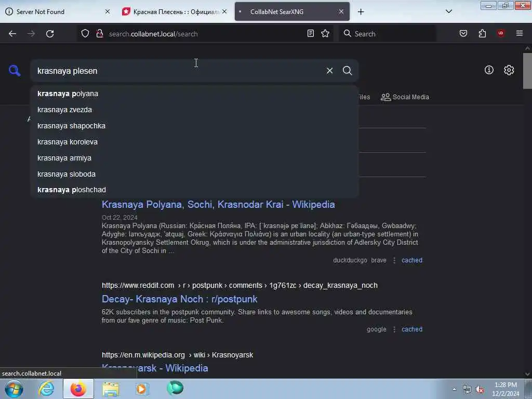Show hidden tray icons arrow
The width and height of the screenshot is (532, 399).
[454, 390]
